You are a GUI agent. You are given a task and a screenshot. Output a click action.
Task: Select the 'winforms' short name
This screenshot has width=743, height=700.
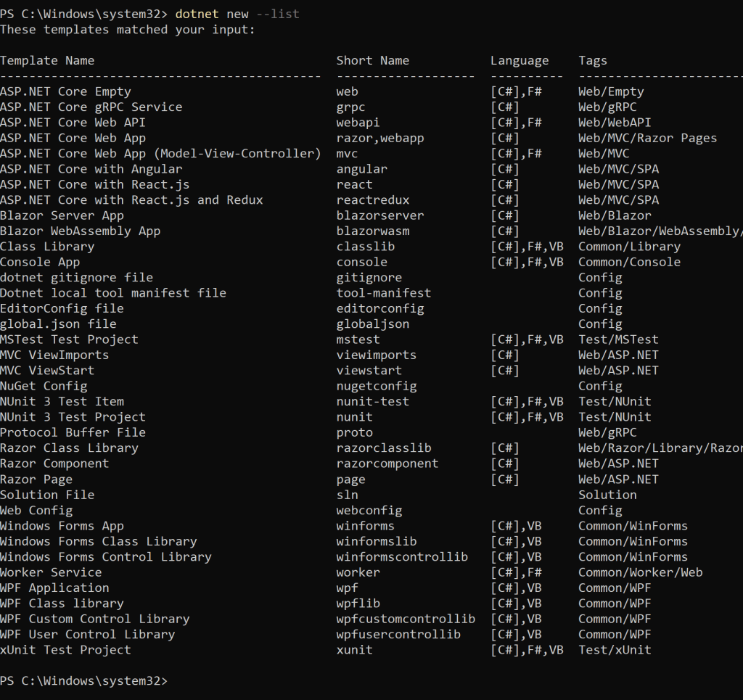(366, 526)
